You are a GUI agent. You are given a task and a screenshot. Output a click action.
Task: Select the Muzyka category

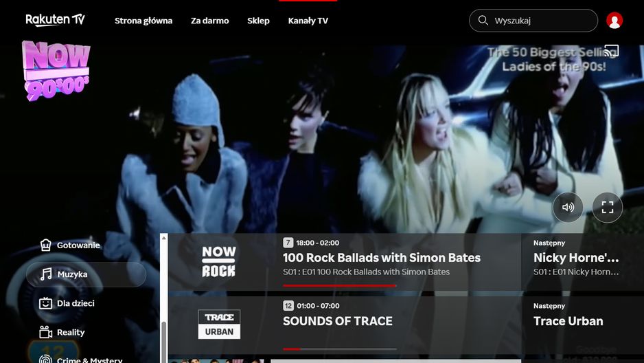[x=86, y=274]
